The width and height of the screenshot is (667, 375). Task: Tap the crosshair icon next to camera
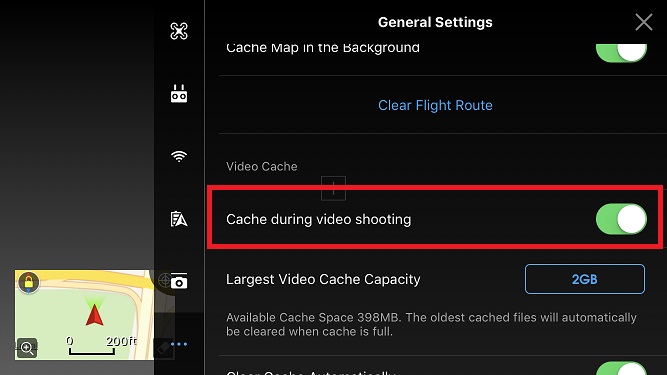(164, 281)
